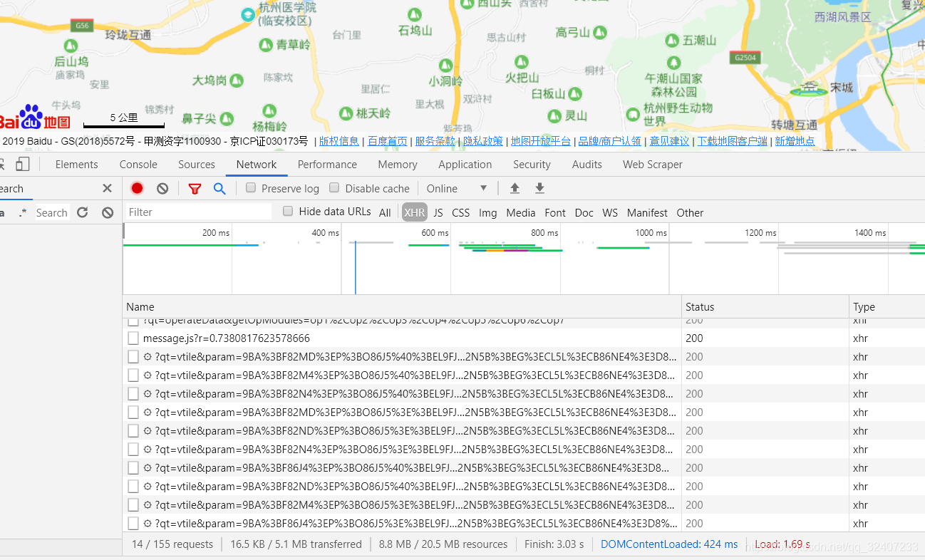Viewport: 925px width, 560px height.
Task: Clear the network log with the ban icon
Action: (x=162, y=188)
